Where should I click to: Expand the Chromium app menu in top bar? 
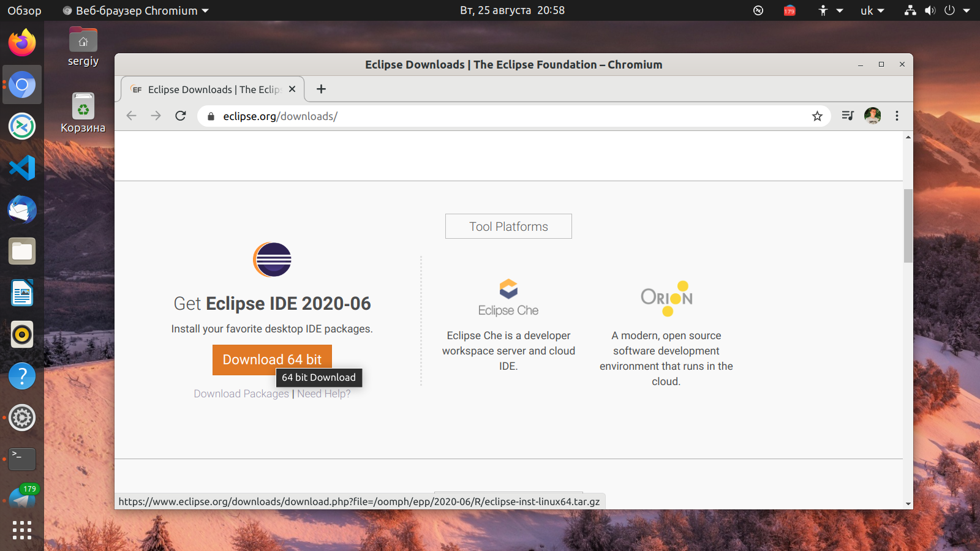(136, 10)
